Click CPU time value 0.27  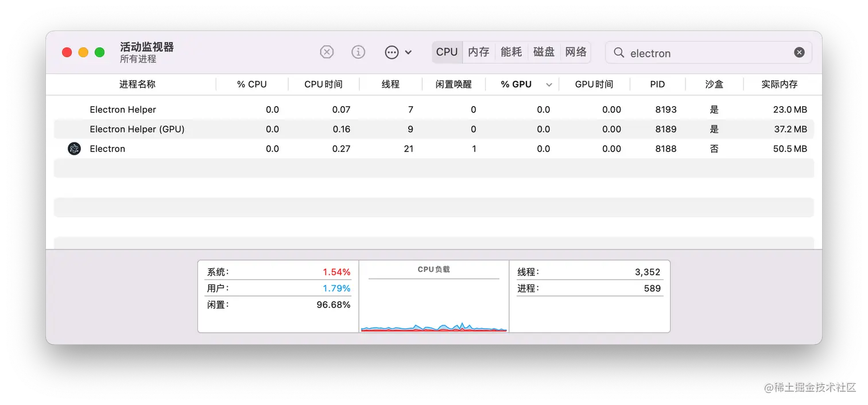click(341, 149)
